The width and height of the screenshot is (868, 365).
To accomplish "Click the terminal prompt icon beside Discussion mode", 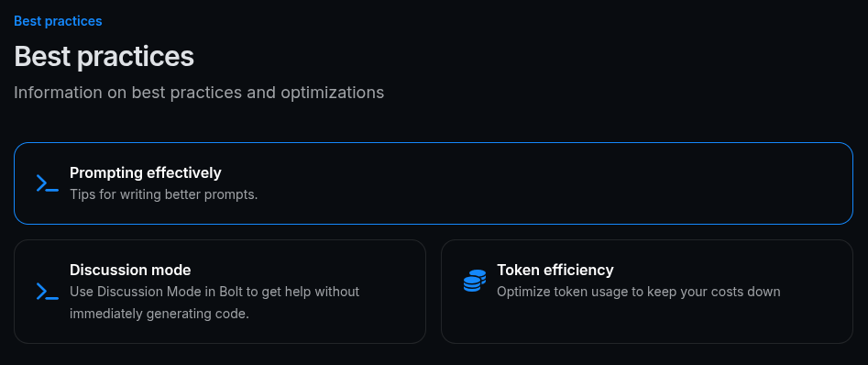I will click(x=48, y=292).
